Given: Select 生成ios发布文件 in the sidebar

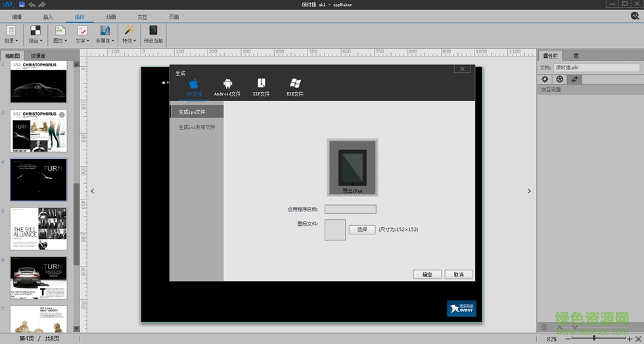Looking at the screenshot, I should (196, 127).
